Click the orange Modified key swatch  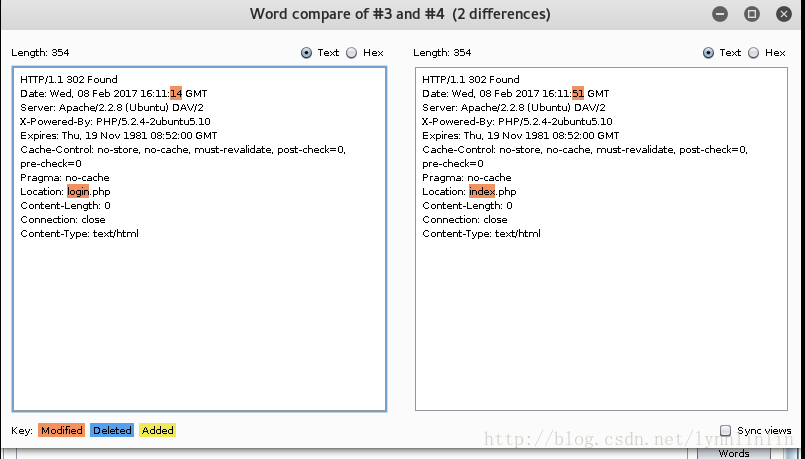61,430
